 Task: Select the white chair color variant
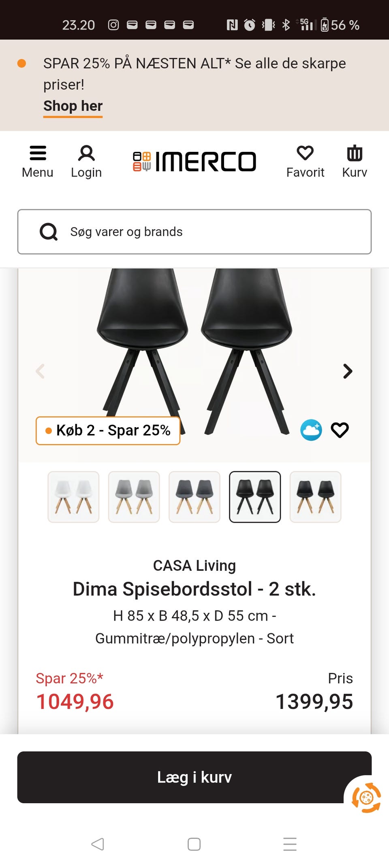[x=73, y=497]
